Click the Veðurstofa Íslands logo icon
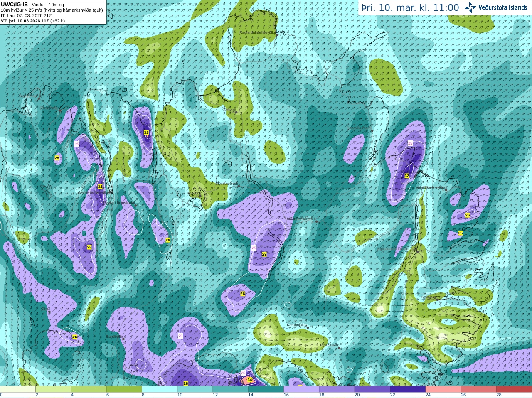The image size is (532, 398). [470, 7]
